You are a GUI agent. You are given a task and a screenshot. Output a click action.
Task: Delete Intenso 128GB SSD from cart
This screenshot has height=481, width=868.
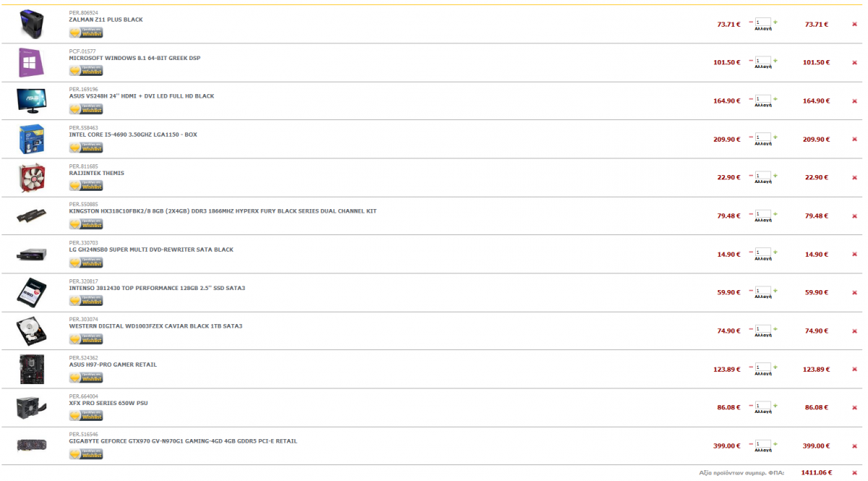click(x=854, y=293)
